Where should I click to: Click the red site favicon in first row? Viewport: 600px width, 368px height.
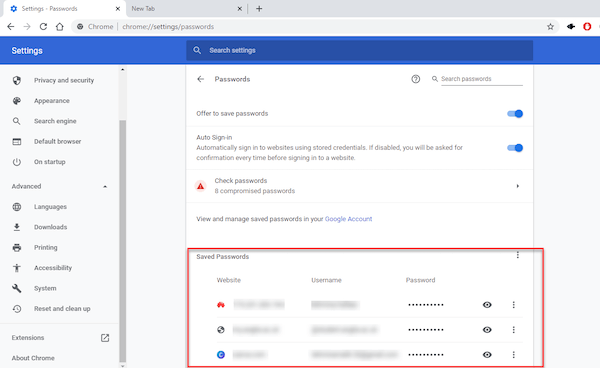[221, 305]
